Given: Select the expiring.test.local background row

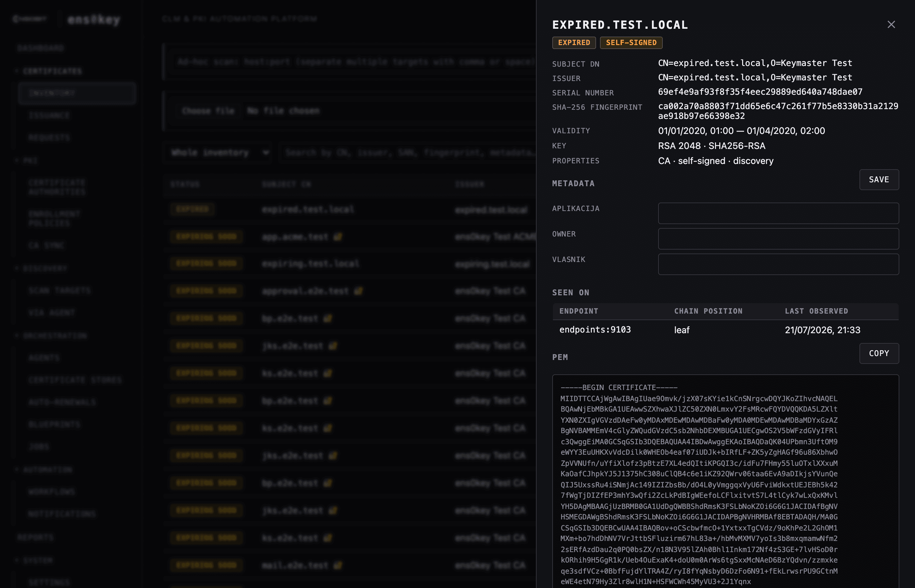Looking at the screenshot, I should pos(350,264).
